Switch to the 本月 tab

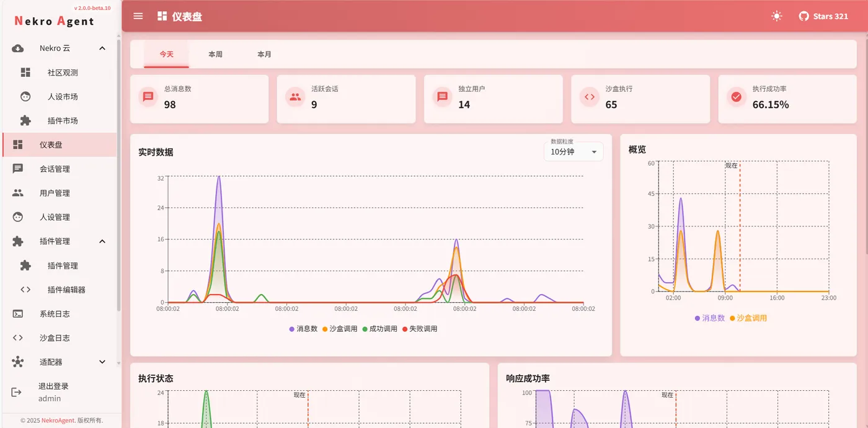click(x=264, y=55)
